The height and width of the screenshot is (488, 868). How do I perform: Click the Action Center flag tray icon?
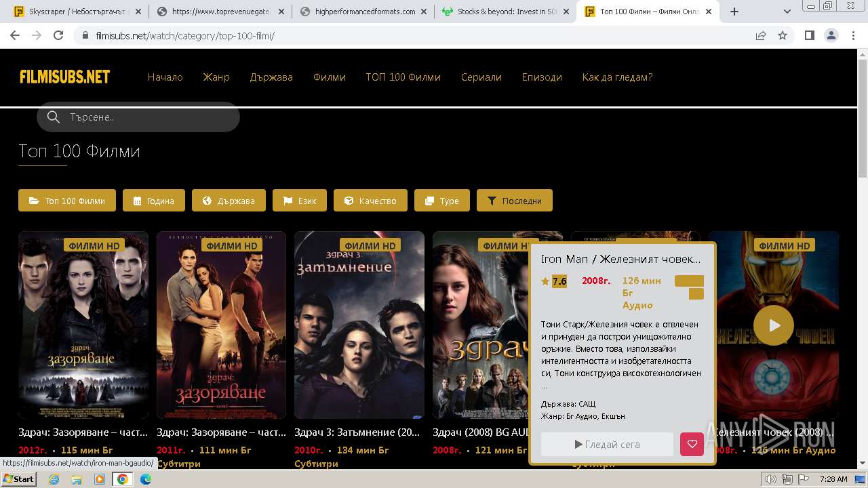point(805,479)
